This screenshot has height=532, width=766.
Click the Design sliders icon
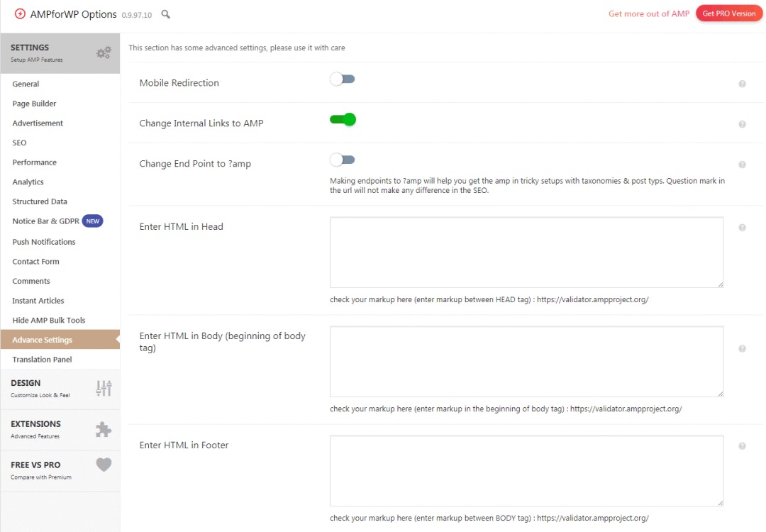click(104, 389)
